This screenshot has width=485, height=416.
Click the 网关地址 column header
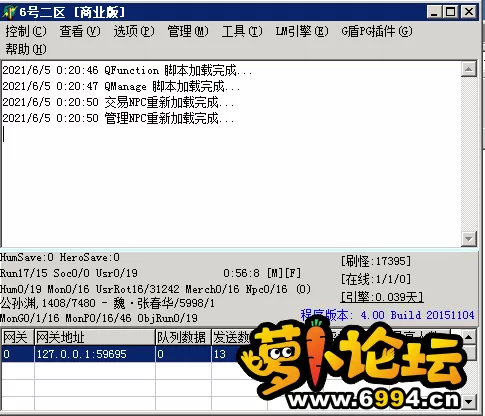click(95, 337)
